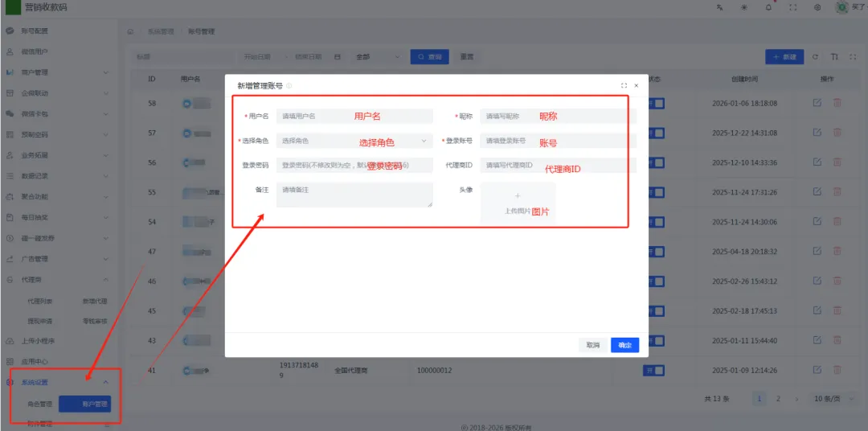Open 代理列表 under 代理商

[x=40, y=302]
